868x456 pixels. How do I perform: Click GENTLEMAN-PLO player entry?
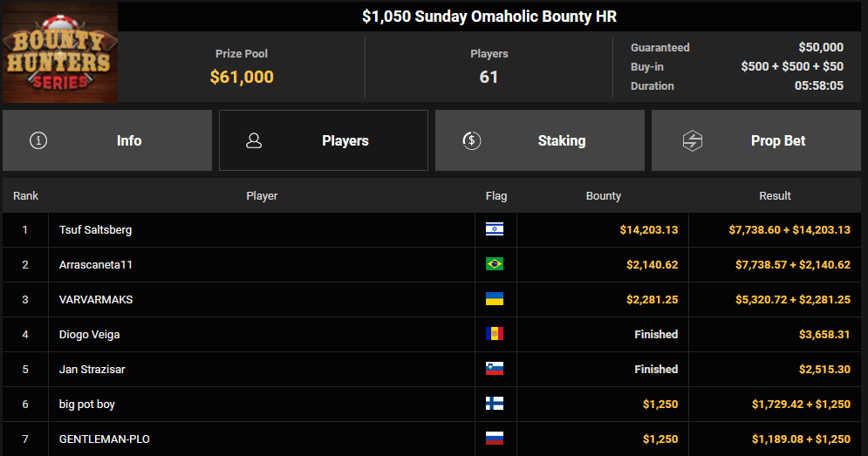[99, 439]
